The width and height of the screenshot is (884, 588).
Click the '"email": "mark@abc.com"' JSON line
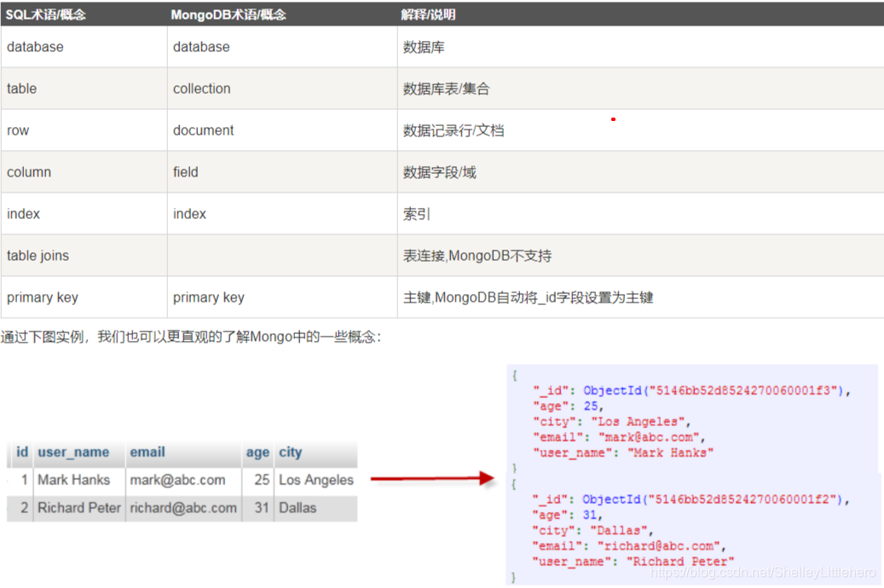[x=619, y=437]
